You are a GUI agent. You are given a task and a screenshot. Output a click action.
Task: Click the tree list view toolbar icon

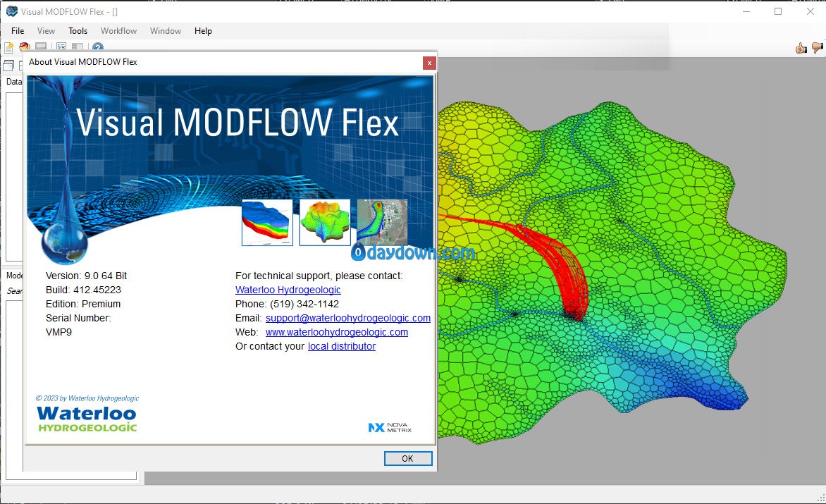coord(61,47)
